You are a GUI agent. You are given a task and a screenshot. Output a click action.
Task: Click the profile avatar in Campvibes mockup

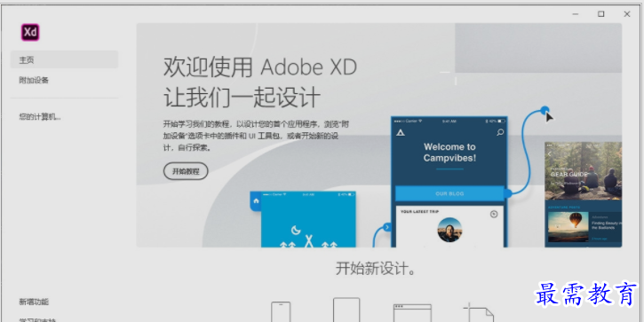coord(449,230)
